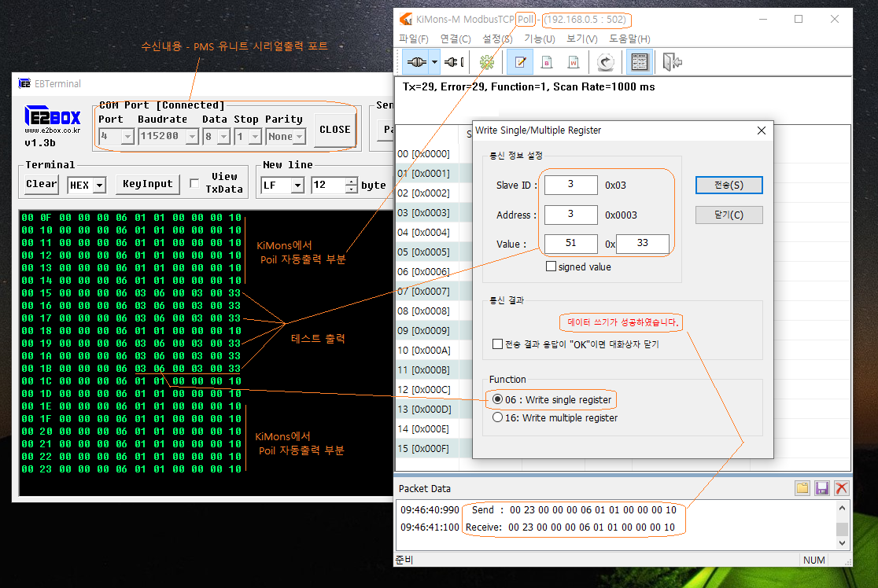The width and height of the screenshot is (878, 588).
Task: Check the signed value checkbox
Action: coord(552,267)
